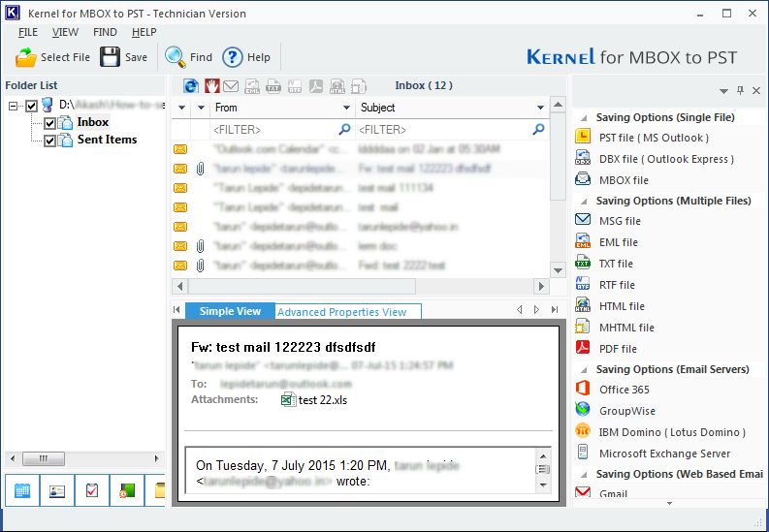Uncheck the Inbox folder checkbox
Image resolution: width=769 pixels, height=532 pixels.
click(x=49, y=122)
